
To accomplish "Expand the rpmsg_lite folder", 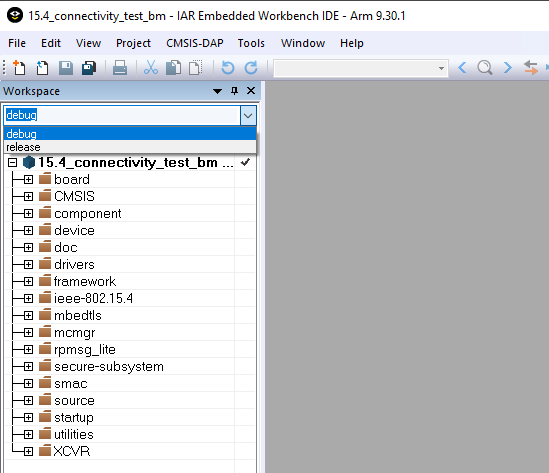I will [x=28, y=349].
